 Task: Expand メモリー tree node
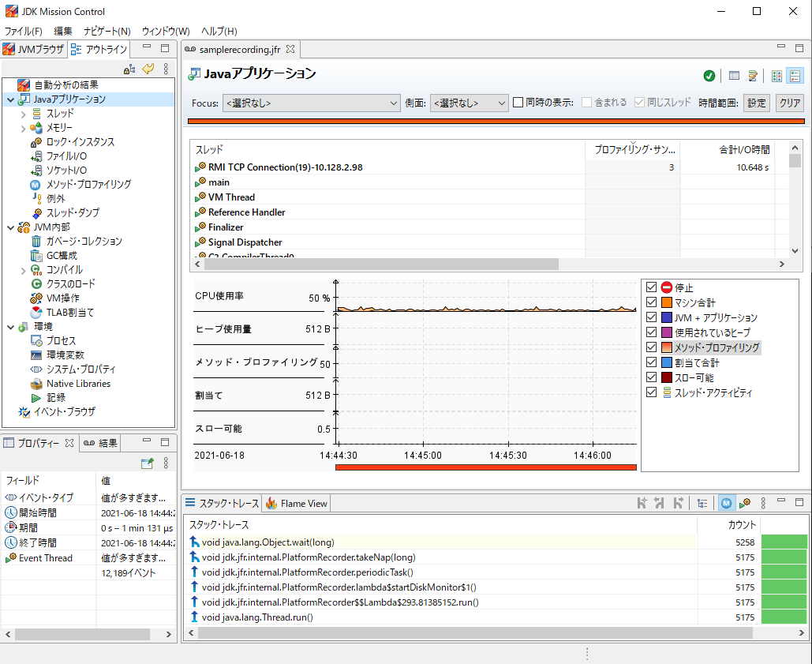click(24, 128)
